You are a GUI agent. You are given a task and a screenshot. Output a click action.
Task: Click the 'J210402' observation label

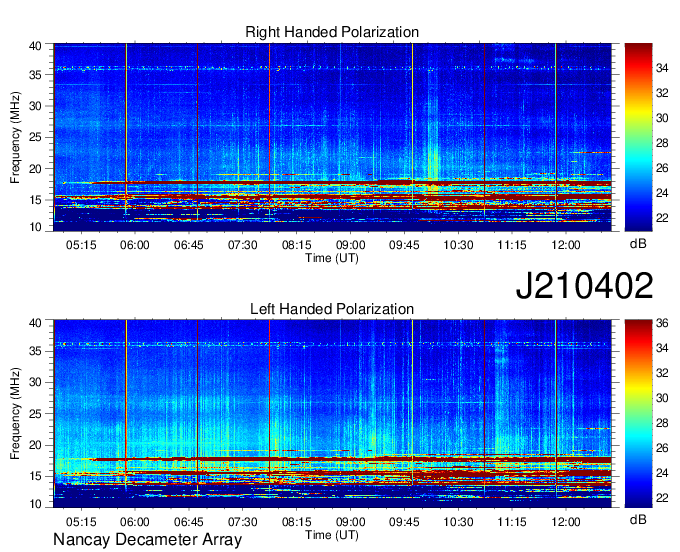pos(584,285)
